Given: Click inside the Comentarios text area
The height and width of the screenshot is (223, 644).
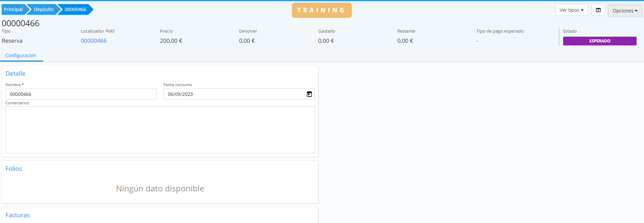Looking at the screenshot, I should [x=160, y=130].
